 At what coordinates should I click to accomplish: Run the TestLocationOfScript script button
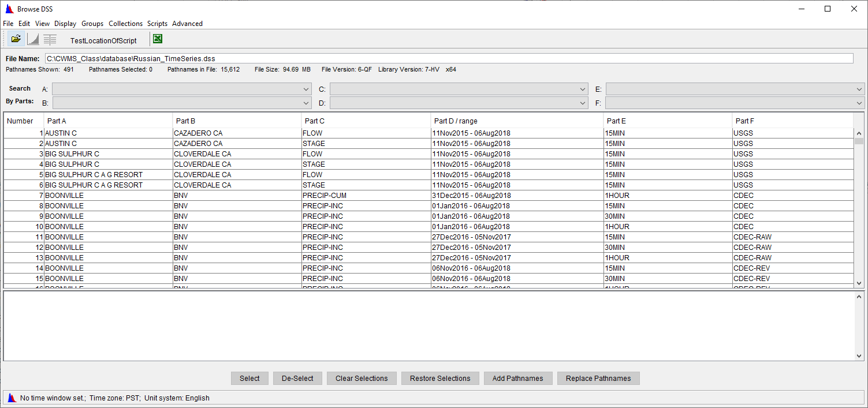point(103,40)
